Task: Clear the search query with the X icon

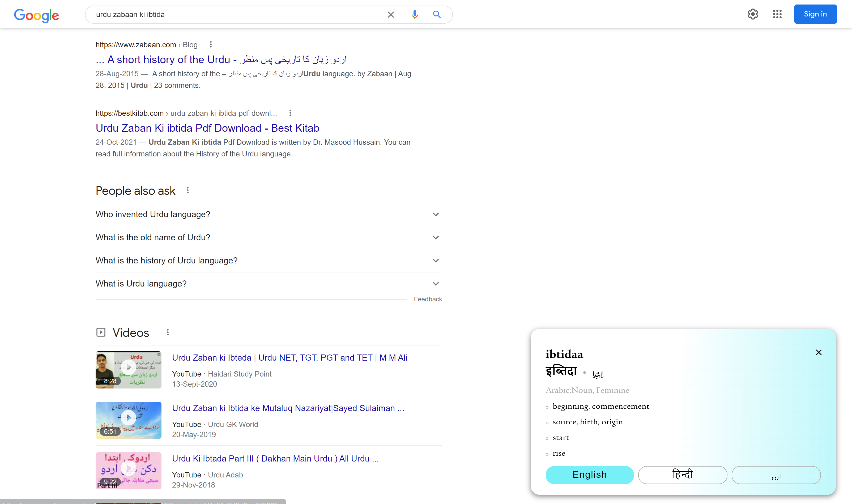Action: (x=390, y=14)
